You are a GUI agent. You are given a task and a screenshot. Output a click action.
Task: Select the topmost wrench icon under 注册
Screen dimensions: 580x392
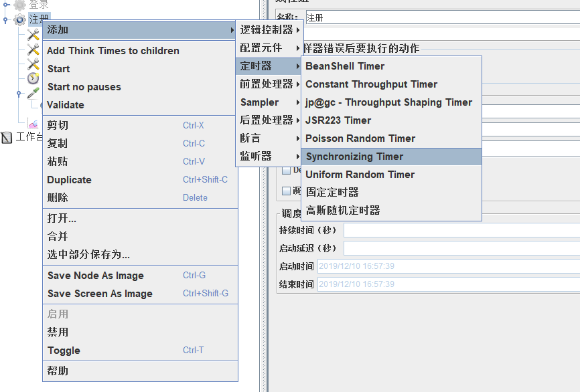(x=33, y=35)
